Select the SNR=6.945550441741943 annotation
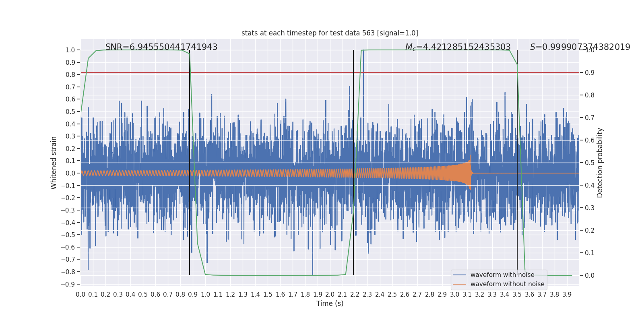 click(x=161, y=47)
